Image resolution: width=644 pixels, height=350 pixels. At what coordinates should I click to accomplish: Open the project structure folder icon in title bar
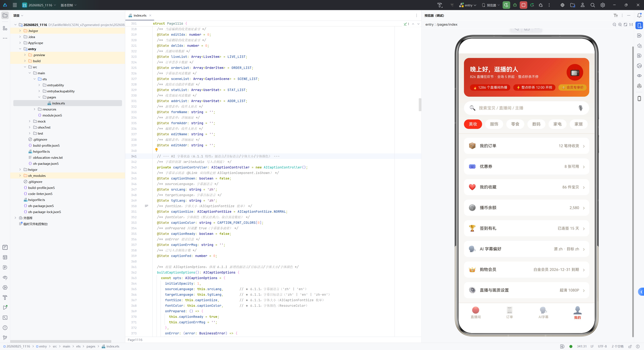pos(573,5)
